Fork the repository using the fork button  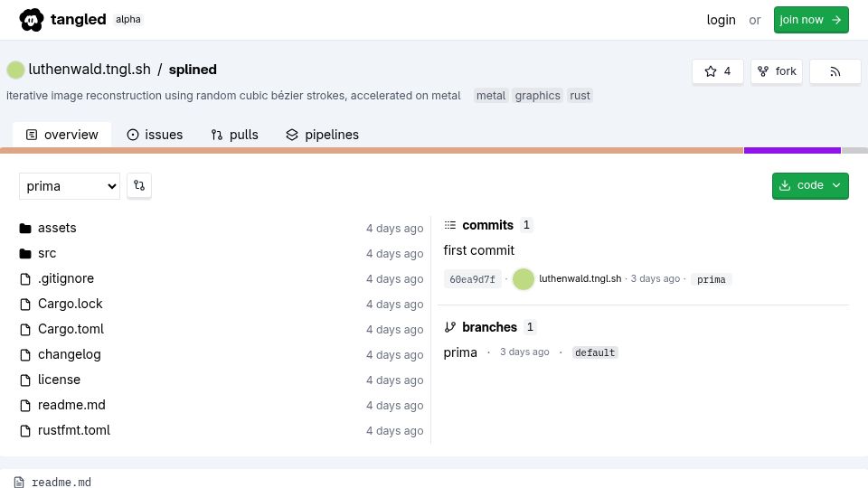click(x=777, y=71)
